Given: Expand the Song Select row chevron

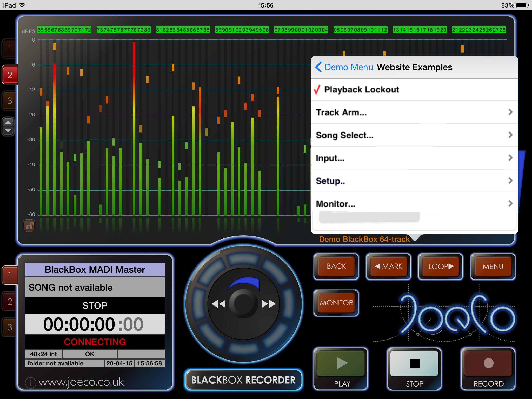Looking at the screenshot, I should point(510,135).
